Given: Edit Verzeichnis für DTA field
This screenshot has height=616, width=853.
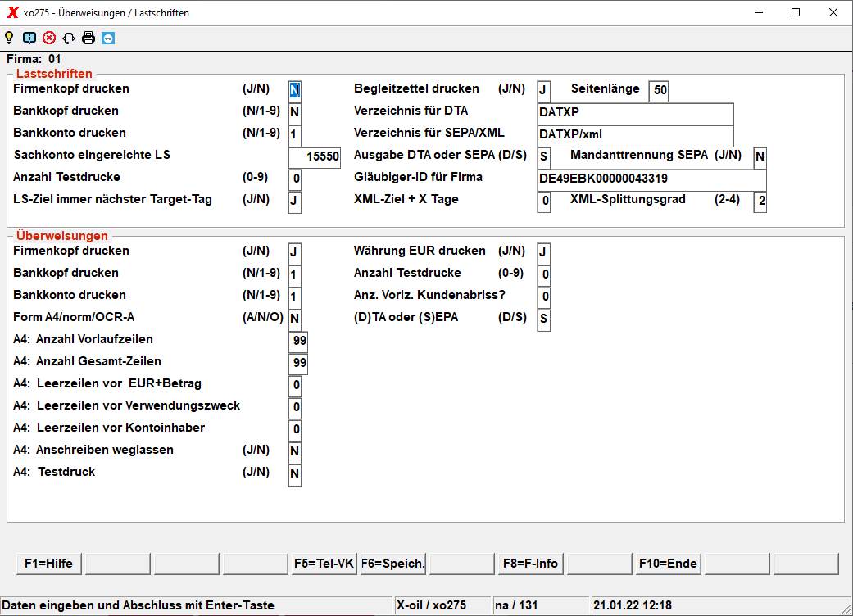Looking at the screenshot, I should pos(635,113).
